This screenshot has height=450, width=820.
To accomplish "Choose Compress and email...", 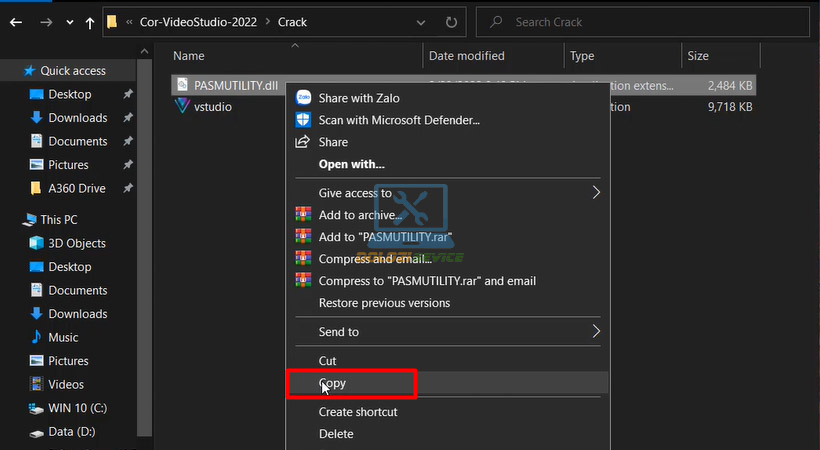I will pos(375,259).
